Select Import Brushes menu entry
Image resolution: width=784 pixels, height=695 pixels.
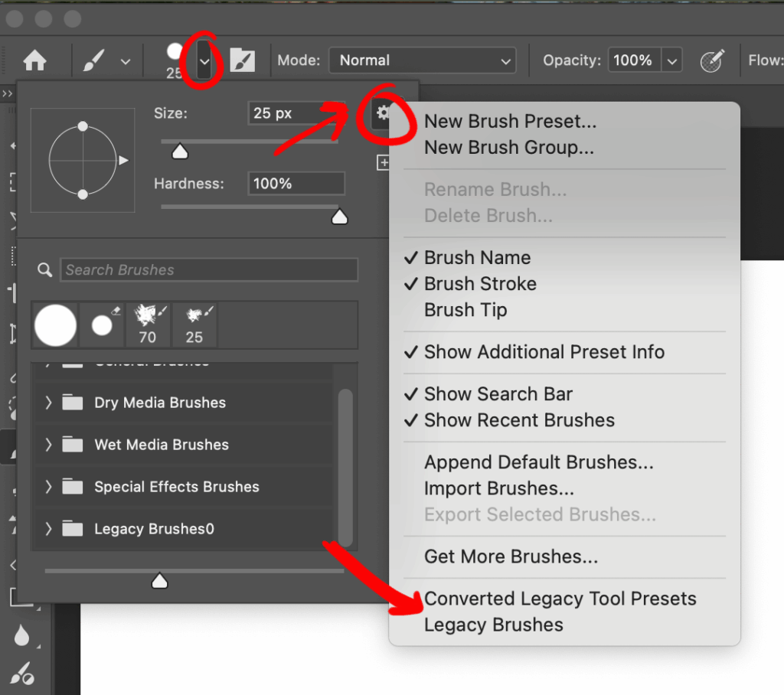coord(498,488)
